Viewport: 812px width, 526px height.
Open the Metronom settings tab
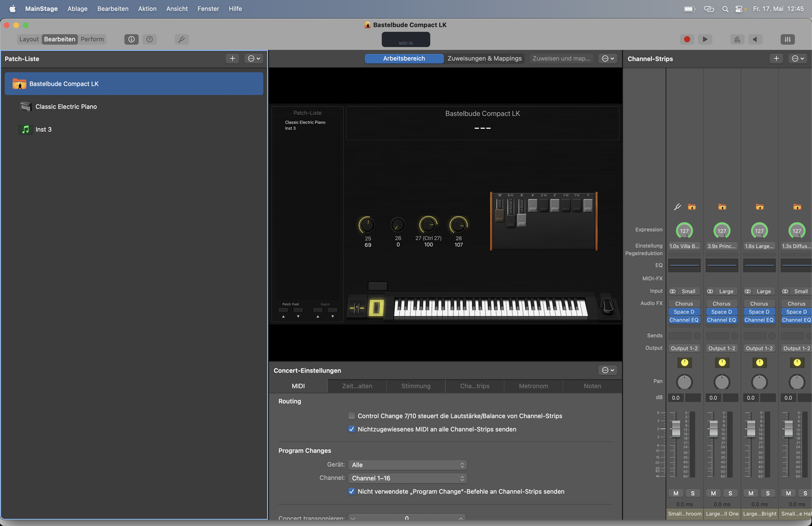pyautogui.click(x=534, y=386)
